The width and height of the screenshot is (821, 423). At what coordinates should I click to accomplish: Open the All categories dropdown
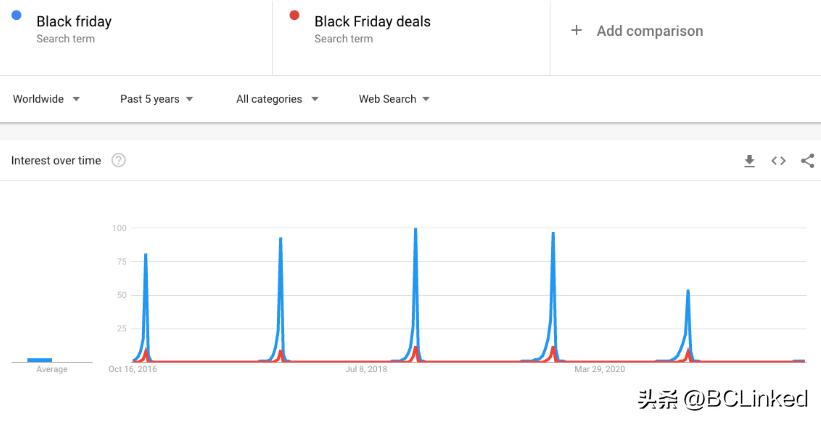point(277,99)
